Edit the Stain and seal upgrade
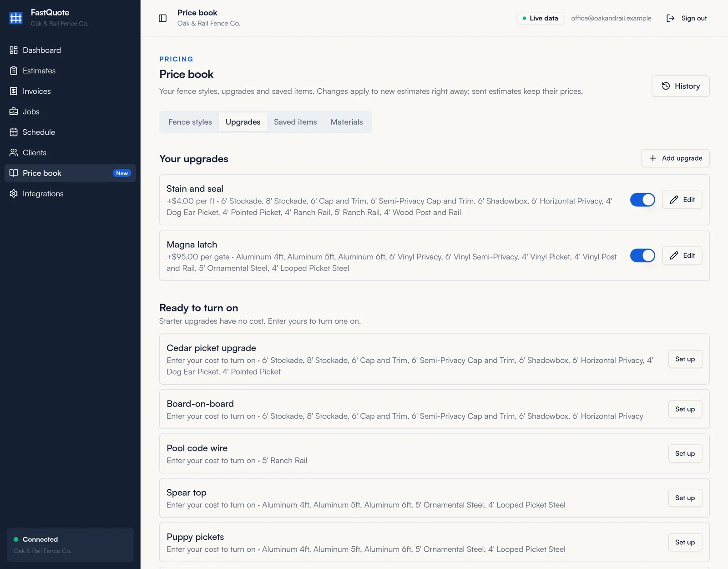The width and height of the screenshot is (728, 569). 682,200
